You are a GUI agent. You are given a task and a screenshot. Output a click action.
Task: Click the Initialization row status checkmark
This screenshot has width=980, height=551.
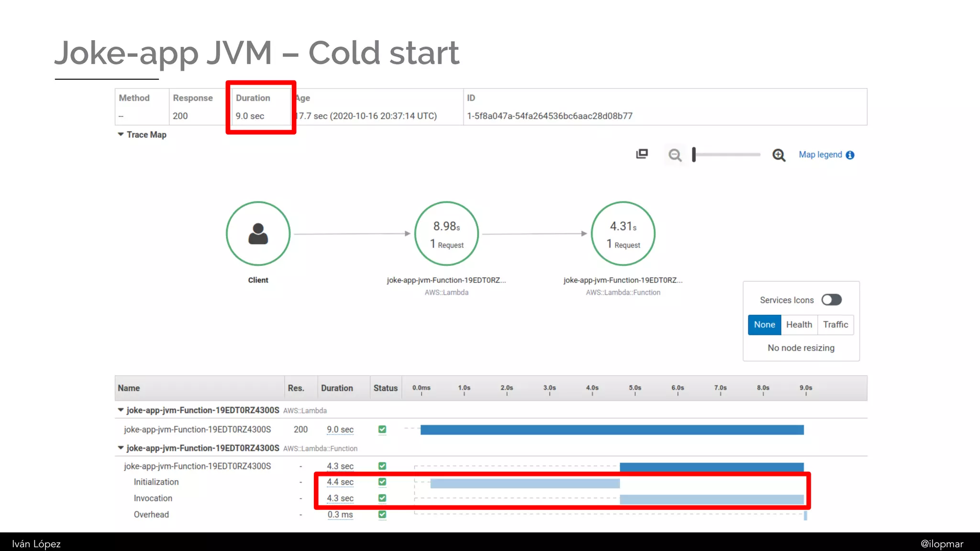click(382, 482)
